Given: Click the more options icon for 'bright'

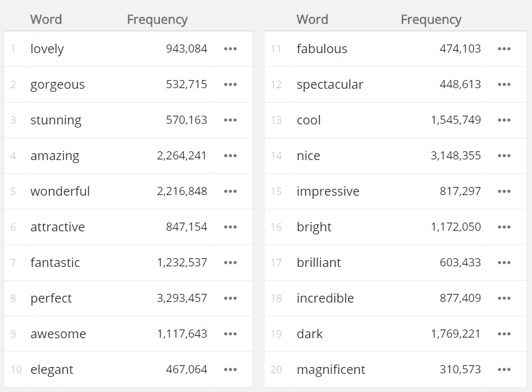Looking at the screenshot, I should pyautogui.click(x=504, y=227).
